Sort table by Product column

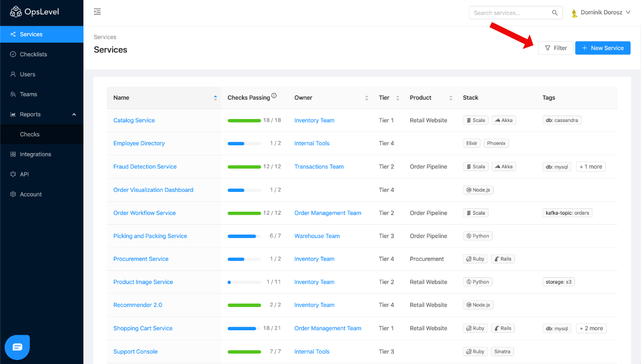pos(451,98)
